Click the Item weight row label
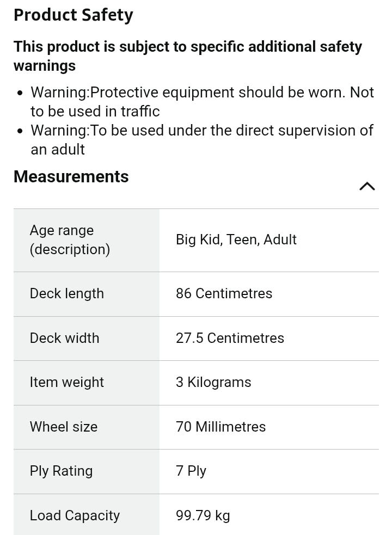392x535 pixels. click(66, 383)
